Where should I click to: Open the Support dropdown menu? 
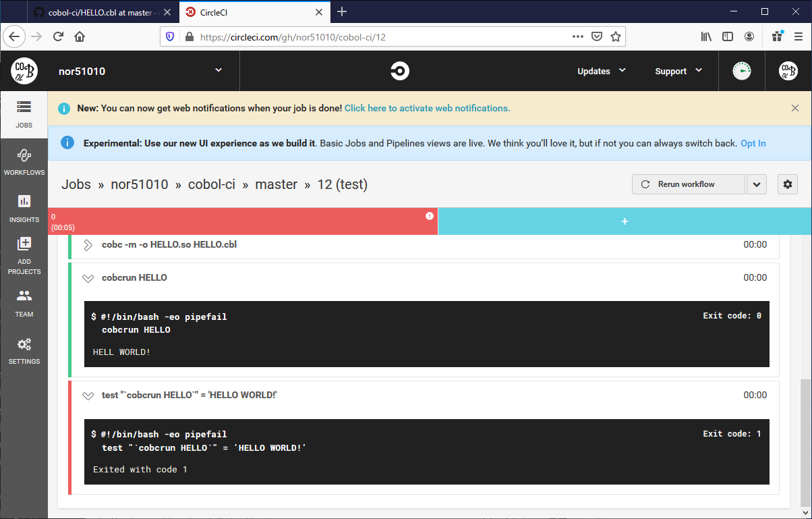point(678,71)
